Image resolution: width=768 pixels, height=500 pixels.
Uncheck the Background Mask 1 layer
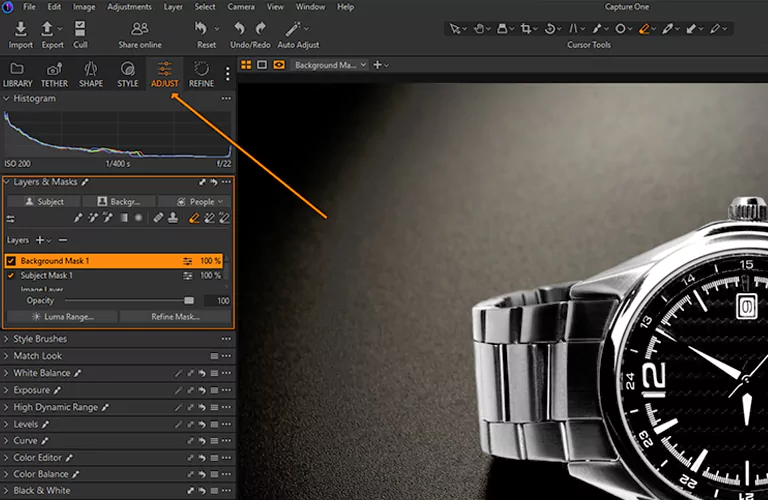pyautogui.click(x=11, y=261)
